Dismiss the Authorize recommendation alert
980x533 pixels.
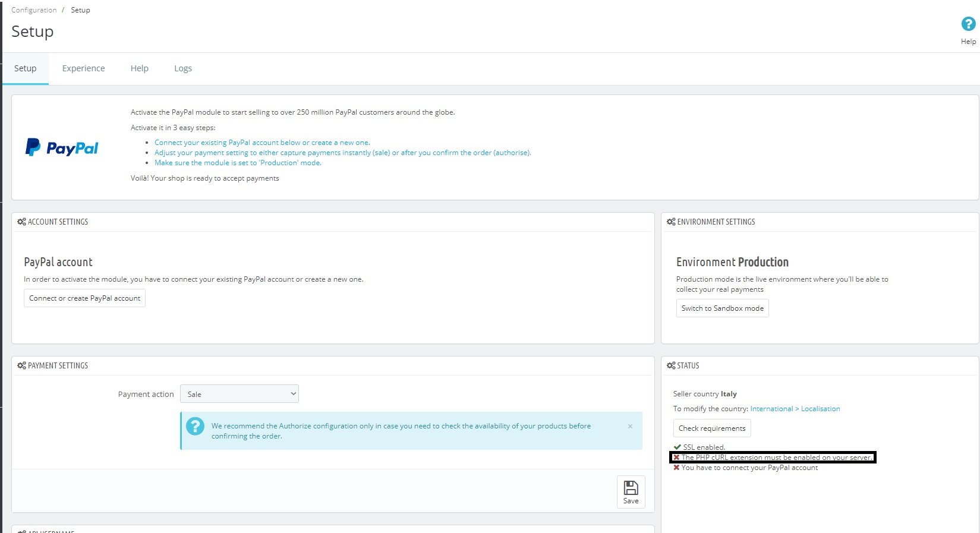(630, 426)
